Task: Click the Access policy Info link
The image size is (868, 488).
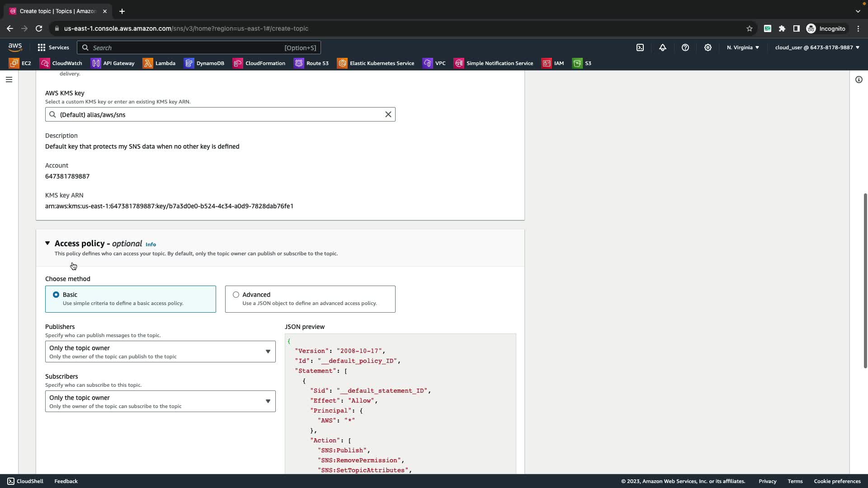Action: (x=151, y=244)
